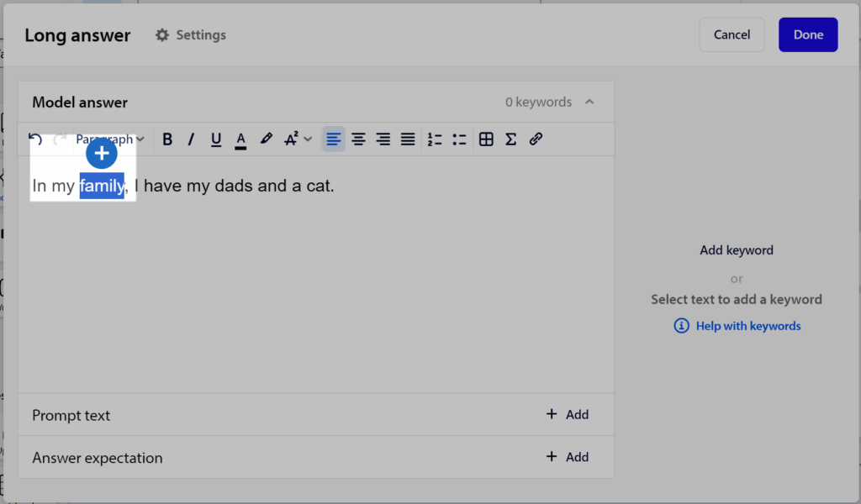Viewport: 861px width, 504px height.
Task: Click the superscript formatting icon
Action: click(291, 139)
